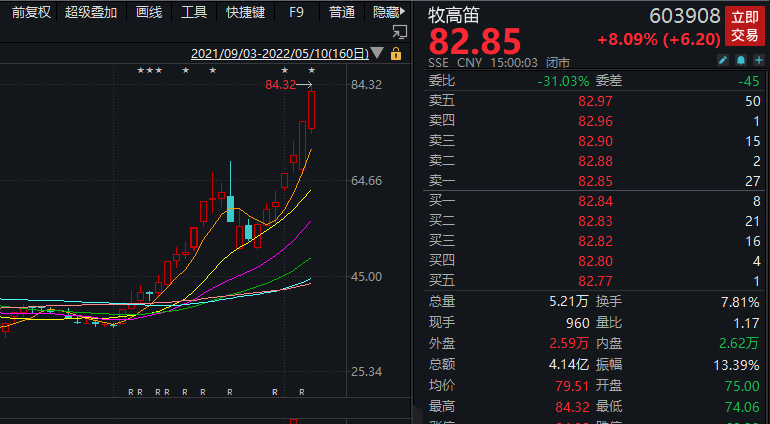Click the 买二 volume 21

coord(752,221)
